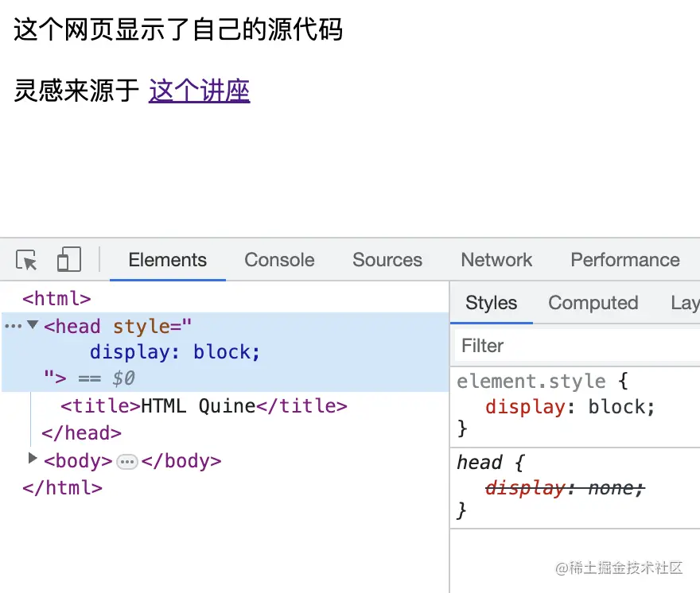Screen dimensions: 700x593
Task: Edit display: block in DOM style attribute
Action: coord(174,352)
